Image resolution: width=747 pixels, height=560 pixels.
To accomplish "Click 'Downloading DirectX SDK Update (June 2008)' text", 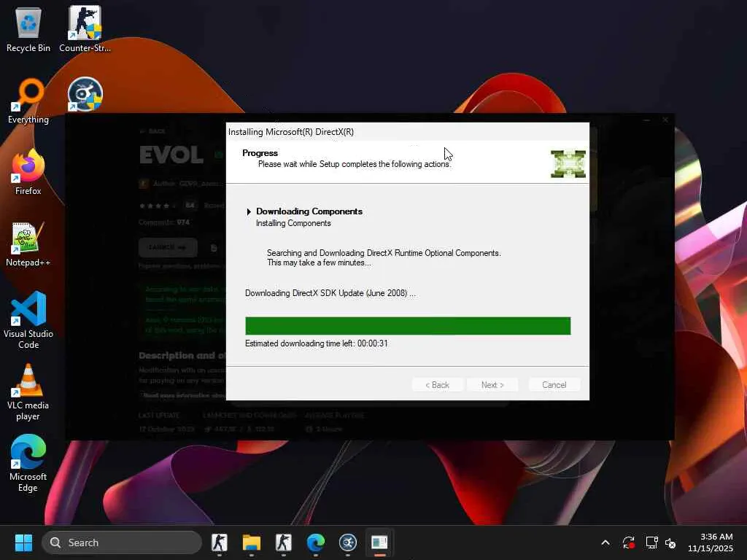I will coord(330,293).
